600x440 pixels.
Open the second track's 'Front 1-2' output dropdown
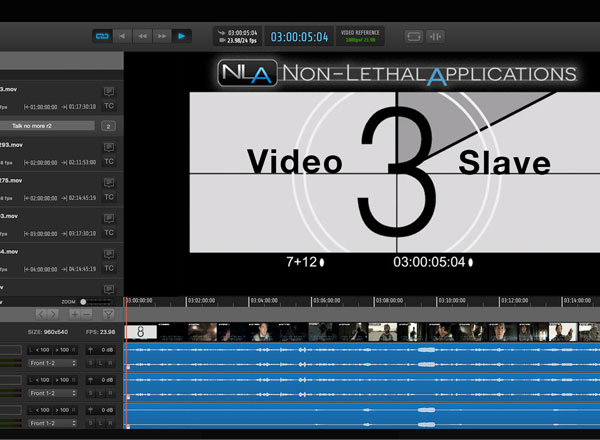click(x=49, y=393)
